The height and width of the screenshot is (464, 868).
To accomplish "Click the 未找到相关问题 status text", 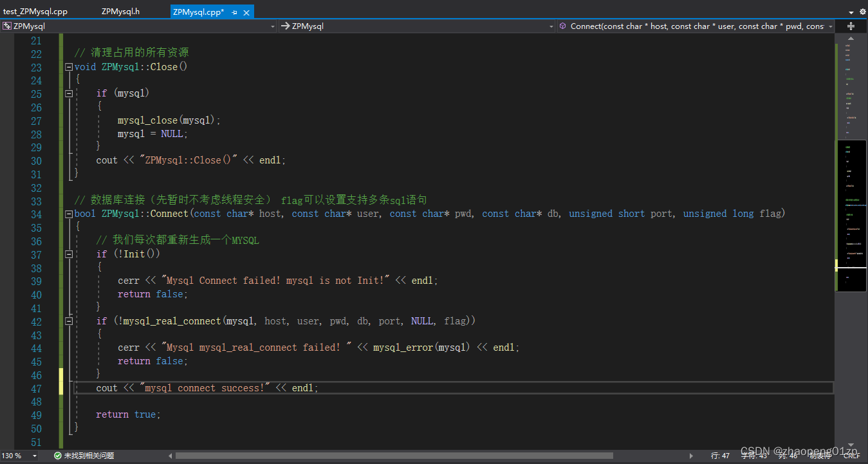I will [x=89, y=456].
